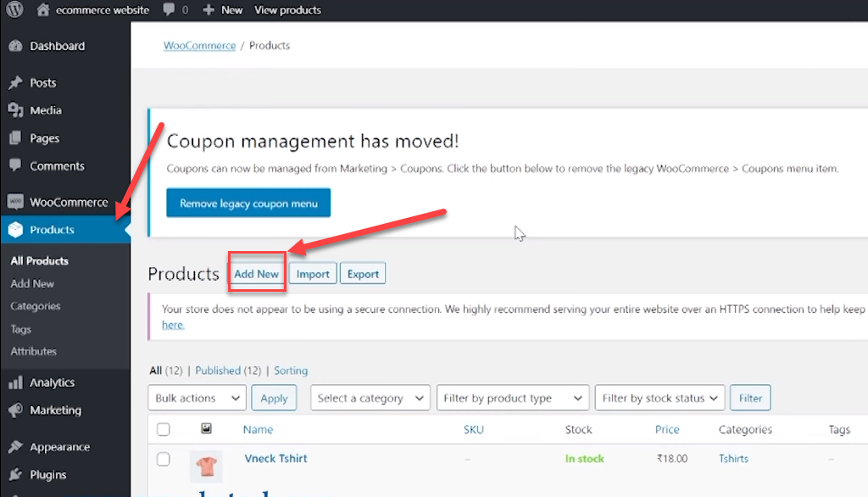Open Categories in the Products submenu
Image resolution: width=868 pixels, height=497 pixels.
click(36, 306)
